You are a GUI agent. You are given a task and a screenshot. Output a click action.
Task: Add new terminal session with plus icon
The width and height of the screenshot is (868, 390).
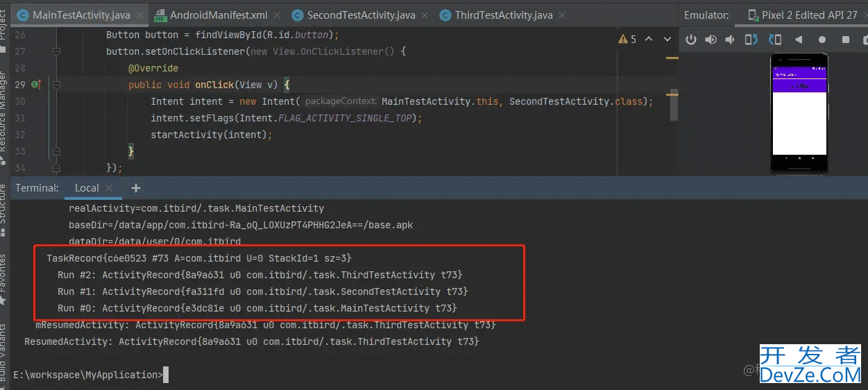coord(136,188)
